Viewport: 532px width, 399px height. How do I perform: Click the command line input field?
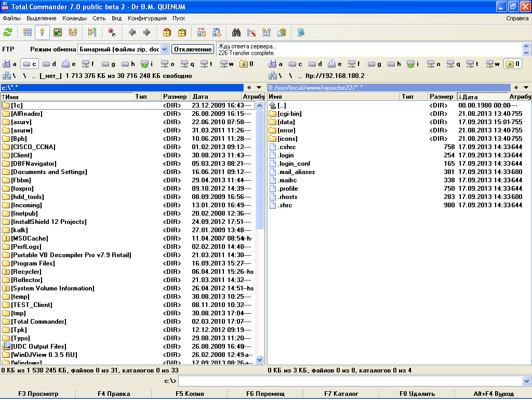351,381
